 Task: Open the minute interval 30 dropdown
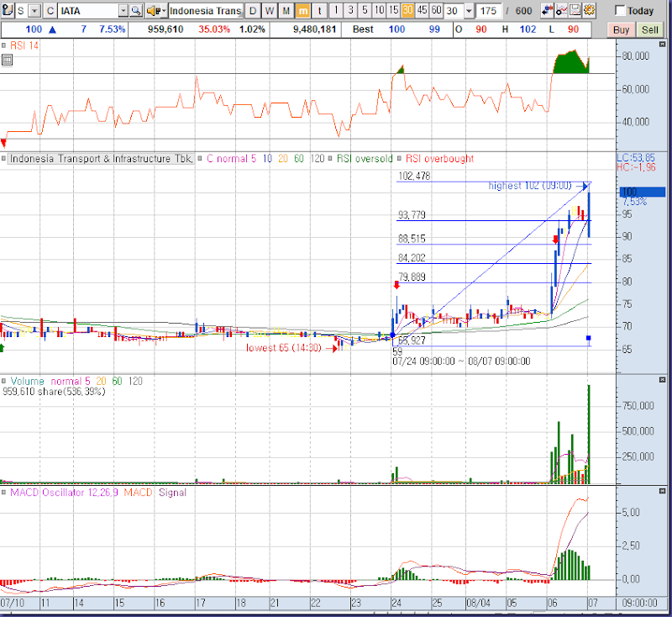tap(470, 11)
